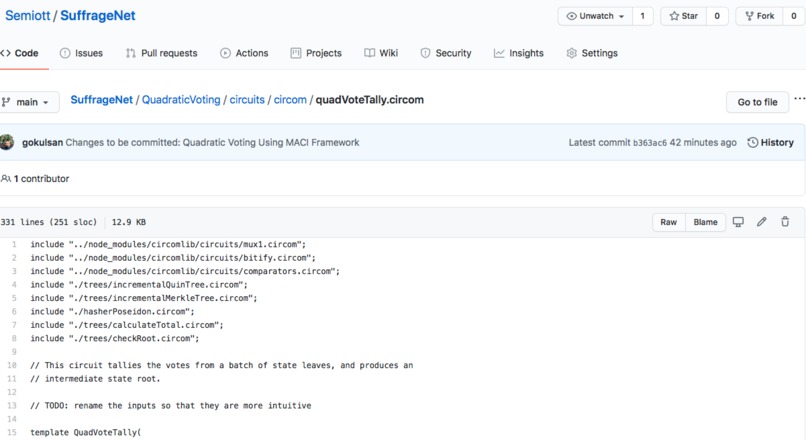Click the three-dot more options icon

point(799,99)
